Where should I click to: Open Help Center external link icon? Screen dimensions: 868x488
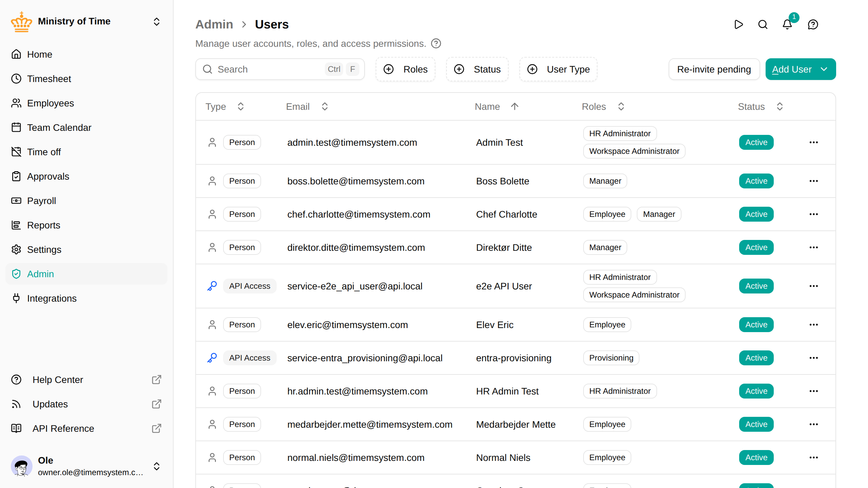(x=156, y=380)
